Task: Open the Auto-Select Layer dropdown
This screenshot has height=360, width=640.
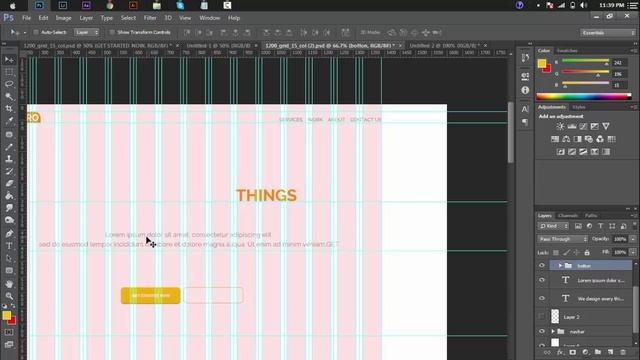Action: [87, 32]
